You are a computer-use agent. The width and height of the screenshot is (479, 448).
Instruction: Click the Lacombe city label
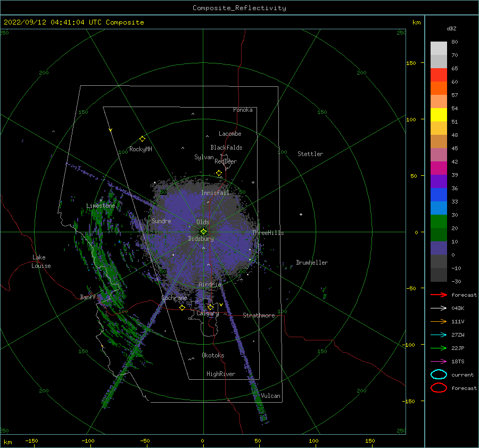point(230,134)
